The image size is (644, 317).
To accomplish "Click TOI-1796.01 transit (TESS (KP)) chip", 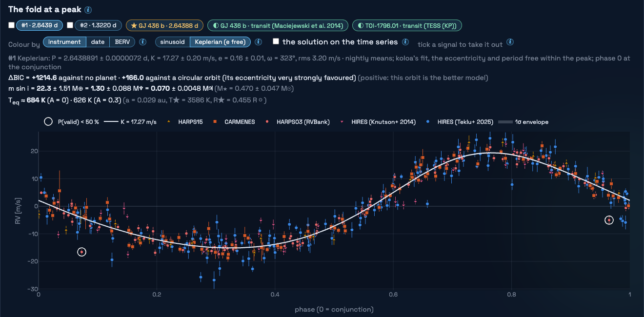I will click(407, 25).
